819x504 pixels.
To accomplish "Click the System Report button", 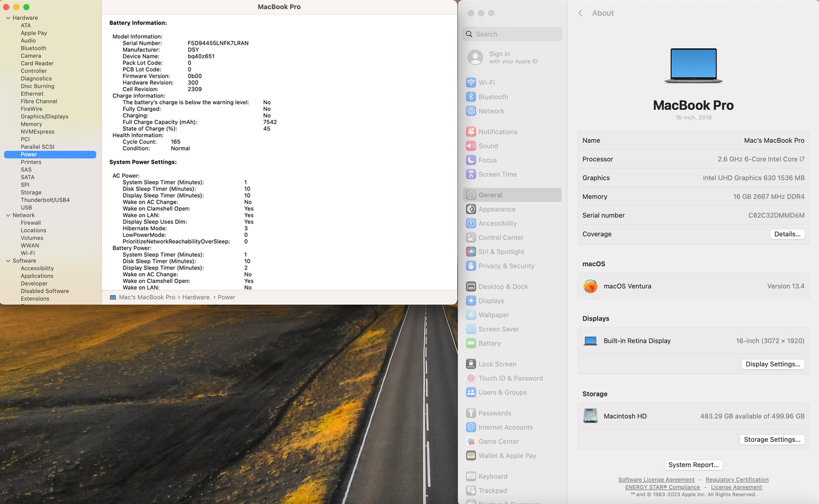I will (693, 465).
